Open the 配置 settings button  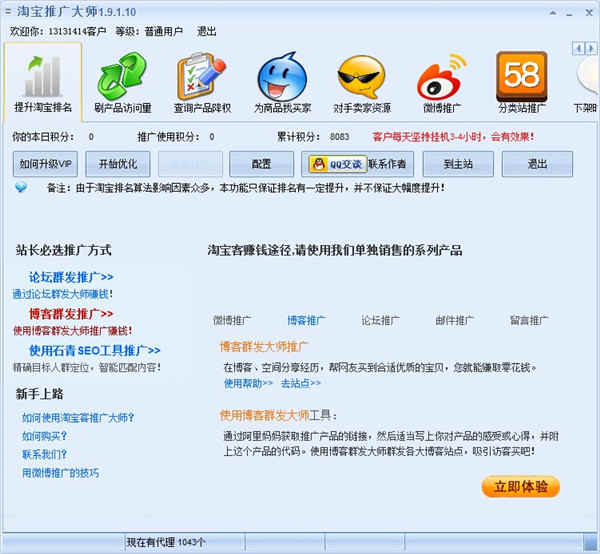[x=261, y=164]
